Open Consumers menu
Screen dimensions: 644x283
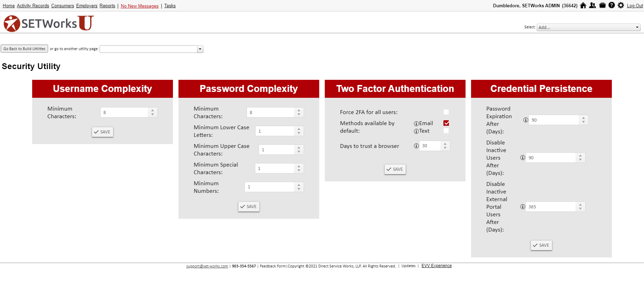(63, 6)
